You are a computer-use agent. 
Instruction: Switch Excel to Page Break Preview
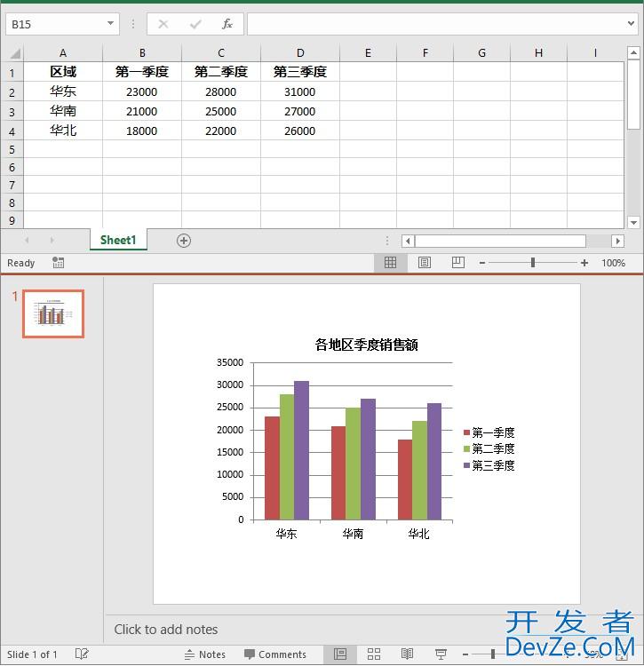(458, 263)
